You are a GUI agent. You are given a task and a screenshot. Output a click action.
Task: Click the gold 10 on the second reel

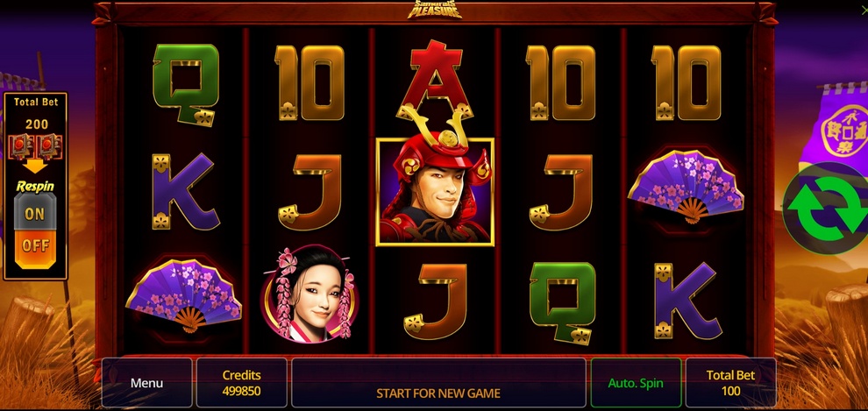[309, 82]
